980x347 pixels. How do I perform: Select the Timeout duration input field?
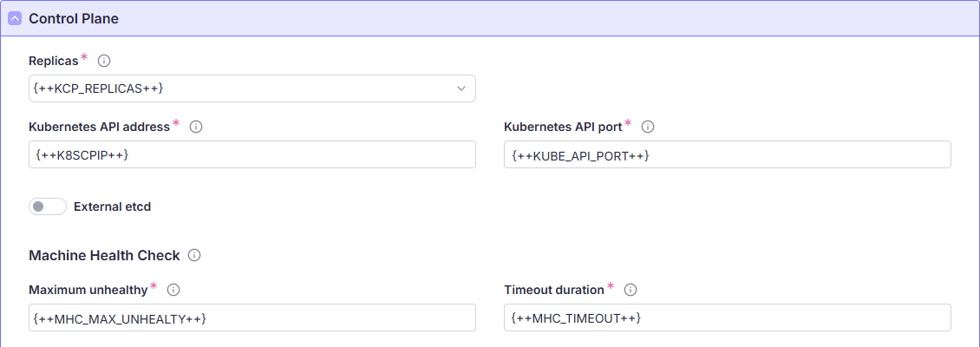click(x=727, y=318)
